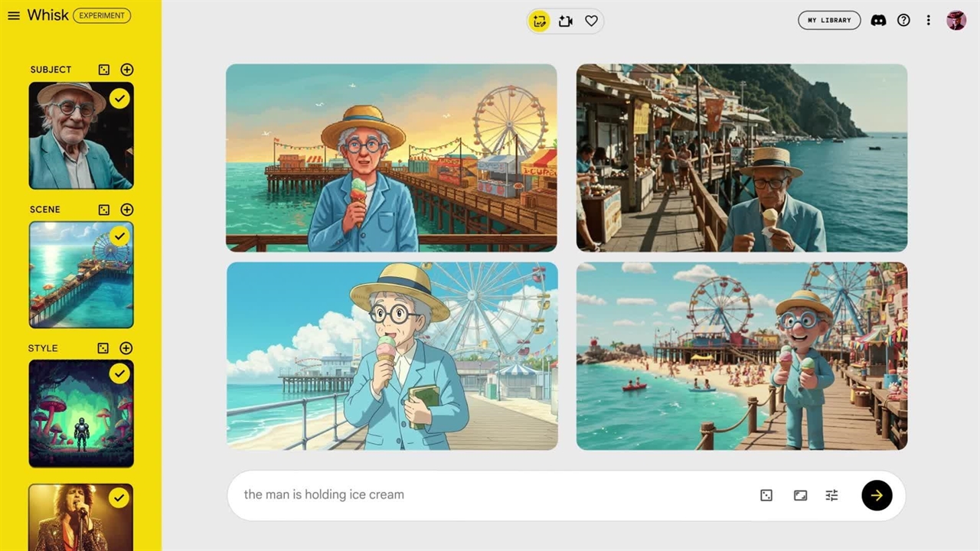Click the dice icon next to SCENE
The width and height of the screenshot is (980, 551).
[x=104, y=210]
